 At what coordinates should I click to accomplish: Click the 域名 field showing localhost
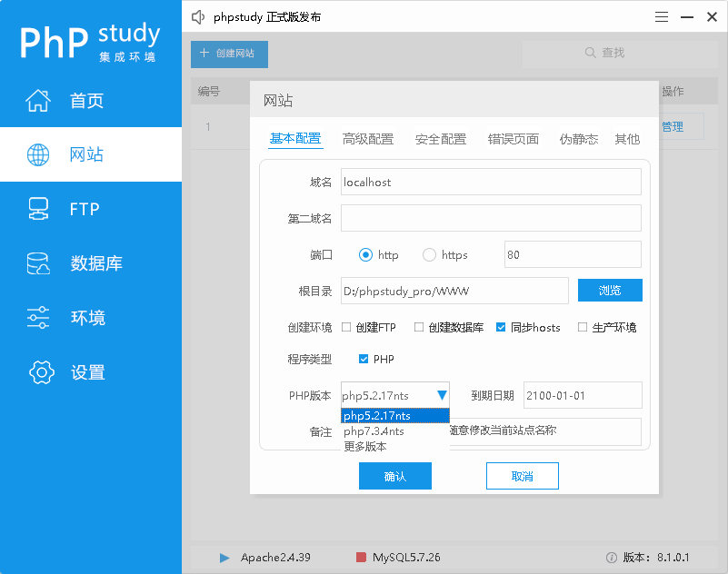point(491,182)
